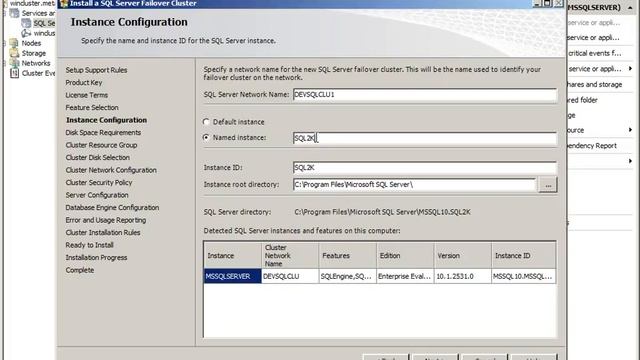The image size is (640, 360).
Task: Click the Named instance text field
Action: click(424, 138)
